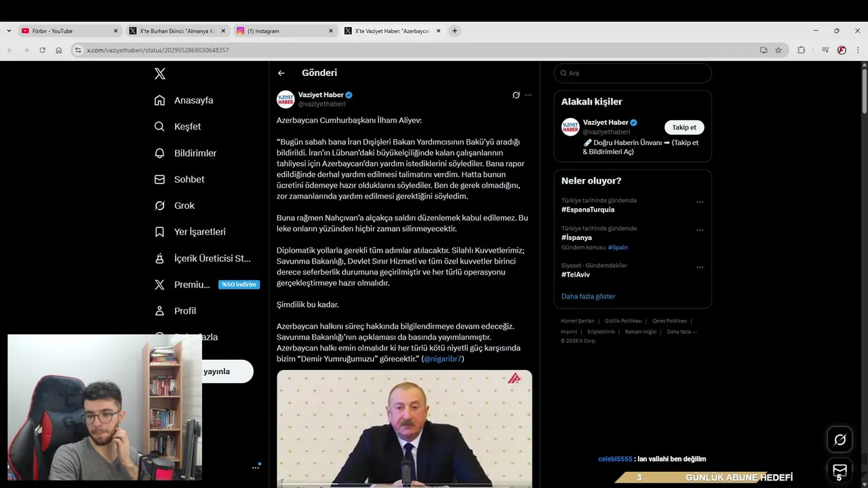868x488 pixels.
Task: Bookmark this page with star icon
Action: pos(778,50)
